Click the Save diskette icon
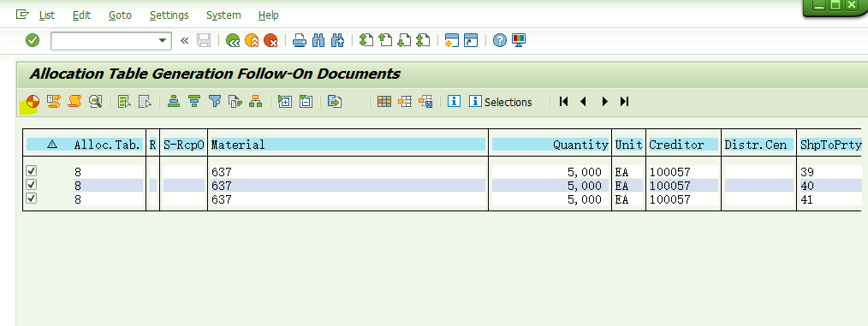 (x=204, y=40)
